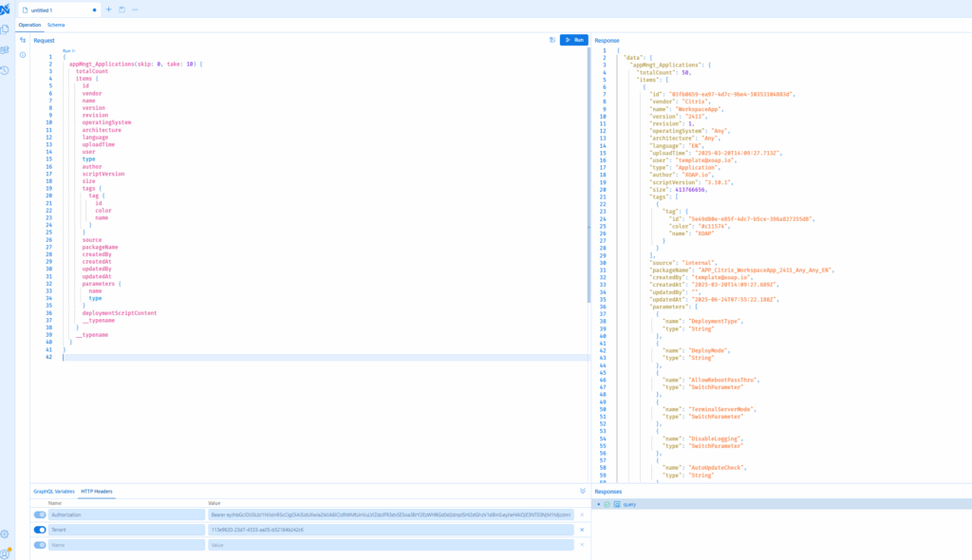Click the prettify document icon beside Run
This screenshot has width=972, height=560.
coord(553,40)
